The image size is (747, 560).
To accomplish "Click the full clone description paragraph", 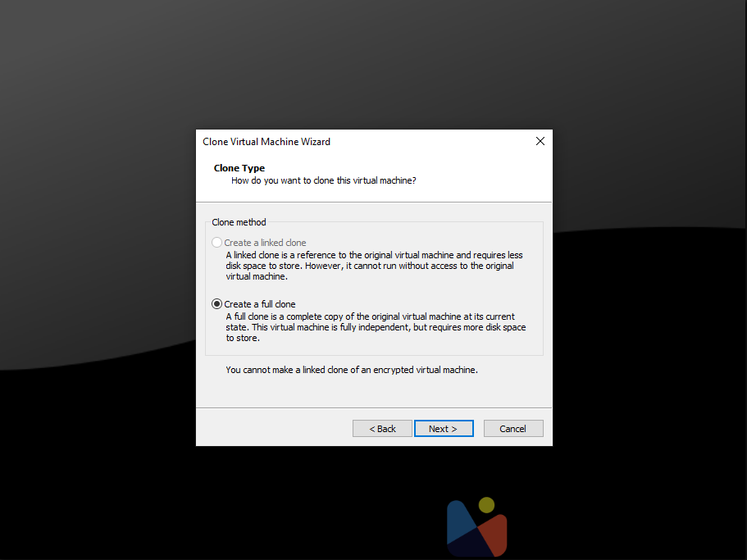I will [376, 327].
